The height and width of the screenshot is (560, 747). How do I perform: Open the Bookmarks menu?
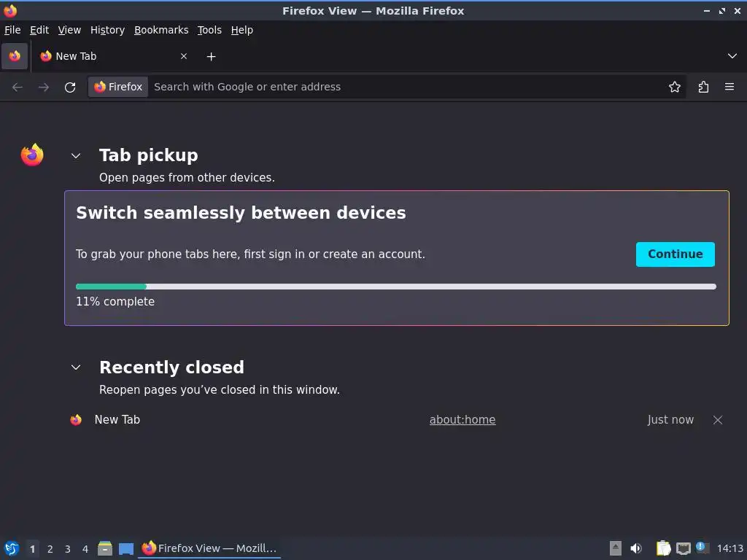coord(161,30)
